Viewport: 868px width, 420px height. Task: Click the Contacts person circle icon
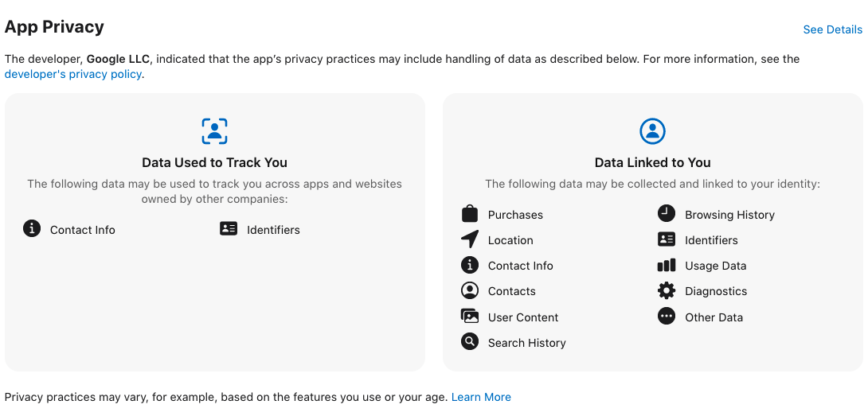(x=469, y=290)
